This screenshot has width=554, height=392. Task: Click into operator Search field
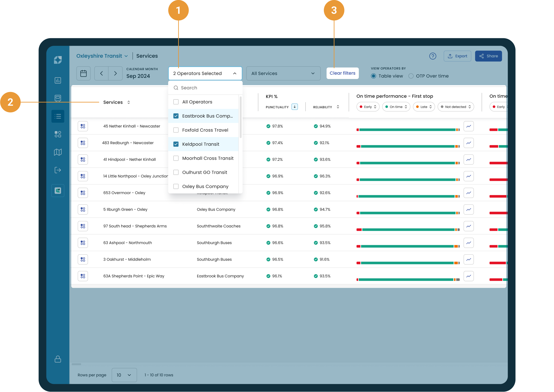pyautogui.click(x=205, y=88)
